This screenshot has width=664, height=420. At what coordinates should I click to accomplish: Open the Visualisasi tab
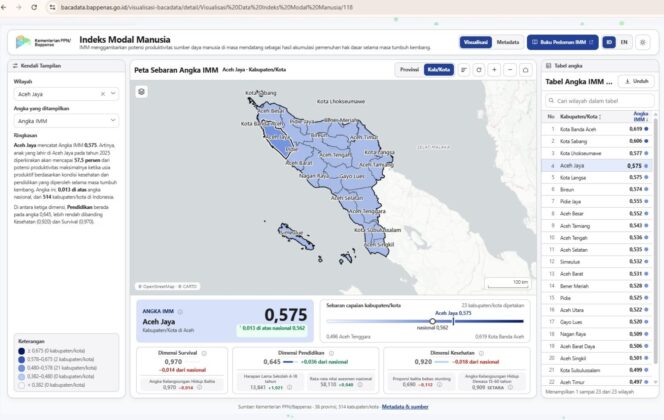click(476, 42)
